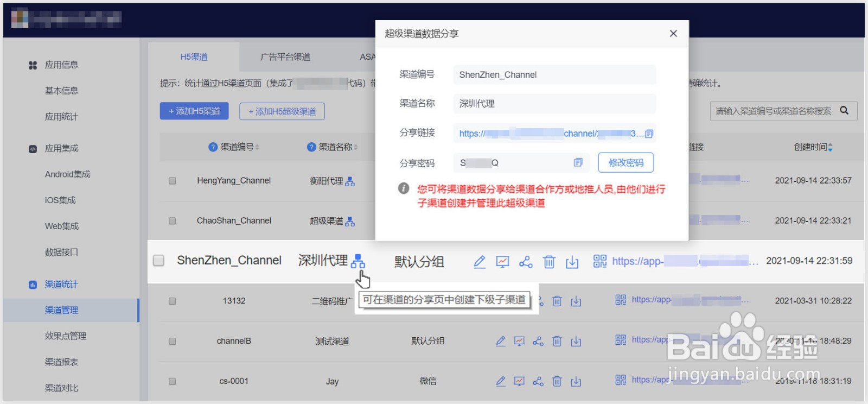Share the ShenZhen_Channel channel

coord(526,262)
